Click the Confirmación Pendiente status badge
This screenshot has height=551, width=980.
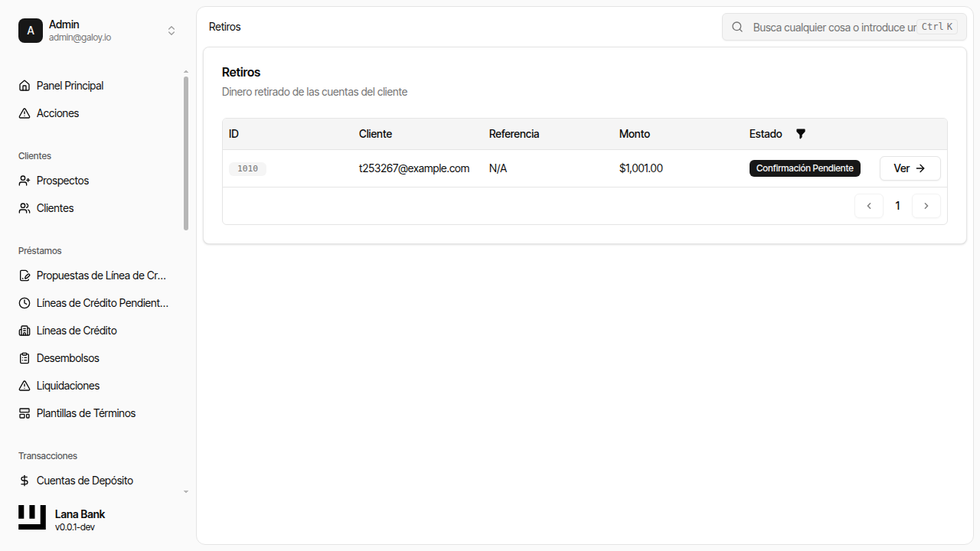pos(805,168)
